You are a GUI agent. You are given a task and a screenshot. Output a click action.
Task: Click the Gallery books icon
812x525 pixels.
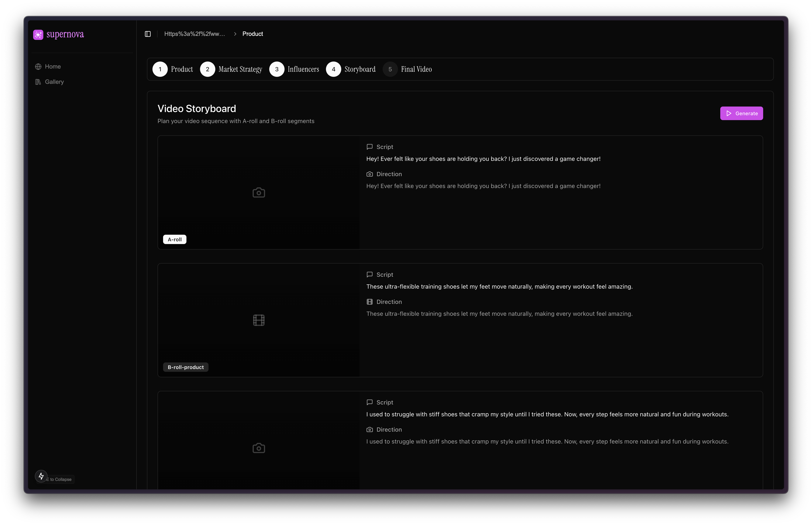[38, 82]
